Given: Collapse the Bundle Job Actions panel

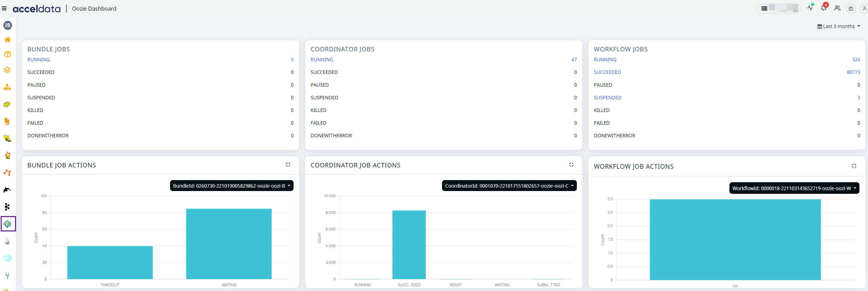Looking at the screenshot, I should click(288, 165).
